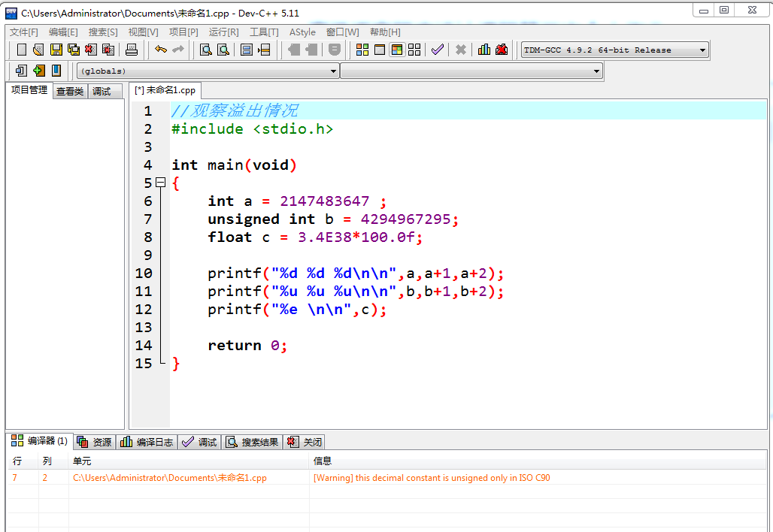The width and height of the screenshot is (773, 532).
Task: Open the 视图[V] menu
Action: (143, 32)
